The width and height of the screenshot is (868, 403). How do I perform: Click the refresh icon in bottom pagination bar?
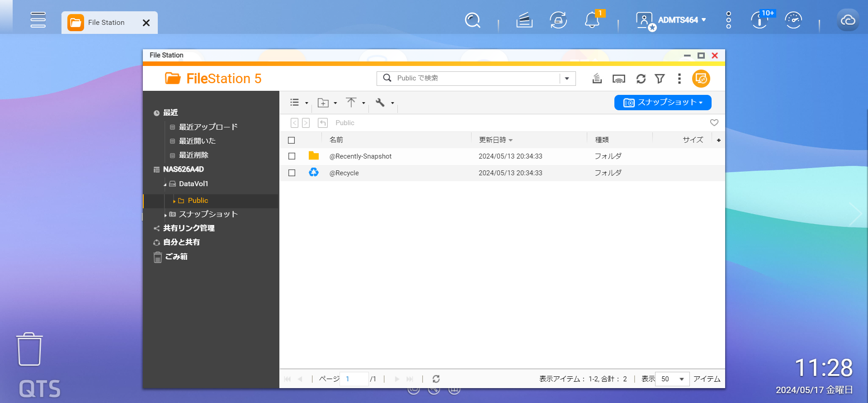coord(436,379)
